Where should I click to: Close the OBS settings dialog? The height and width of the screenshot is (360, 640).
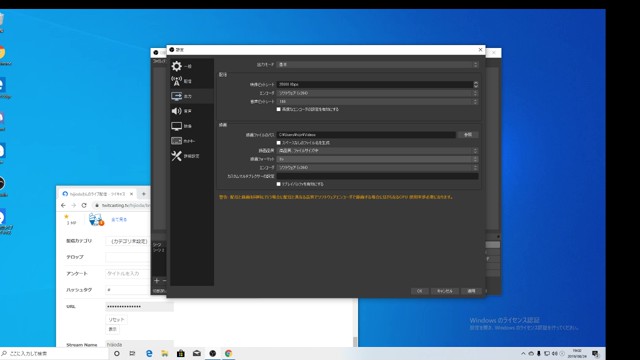(x=480, y=50)
